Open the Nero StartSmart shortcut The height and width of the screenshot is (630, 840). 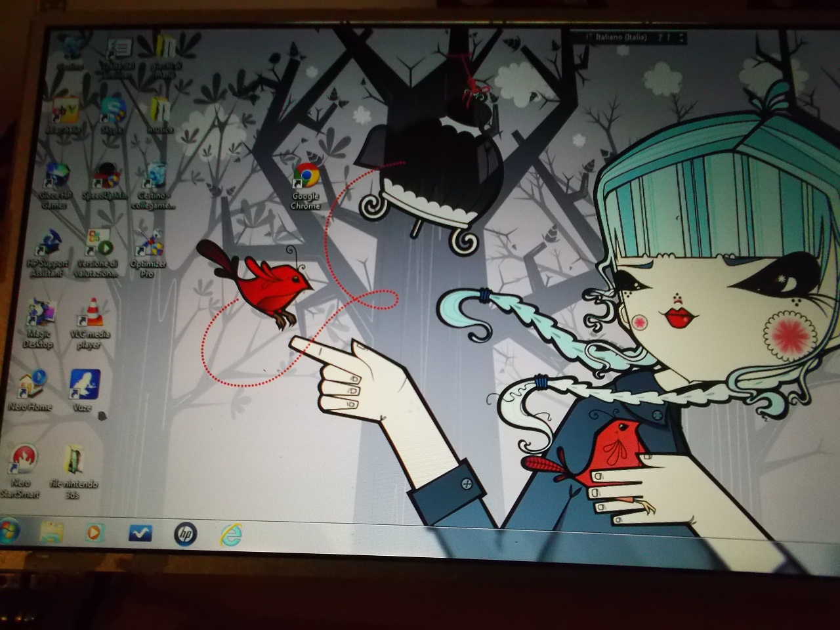22,471
